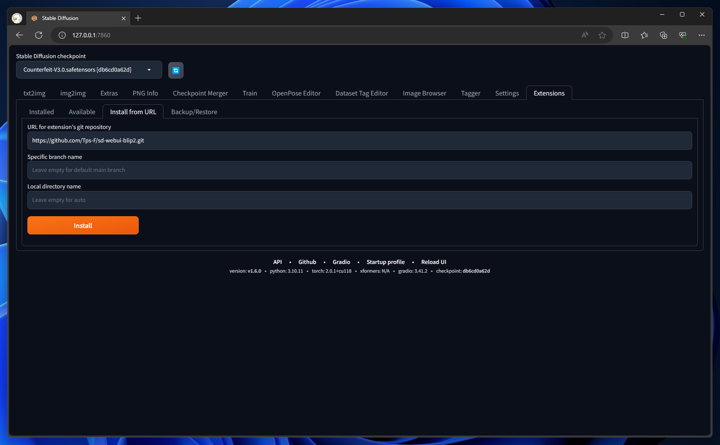This screenshot has height=445, width=720.
Task: Click the Reload UI link
Action: tap(433, 262)
